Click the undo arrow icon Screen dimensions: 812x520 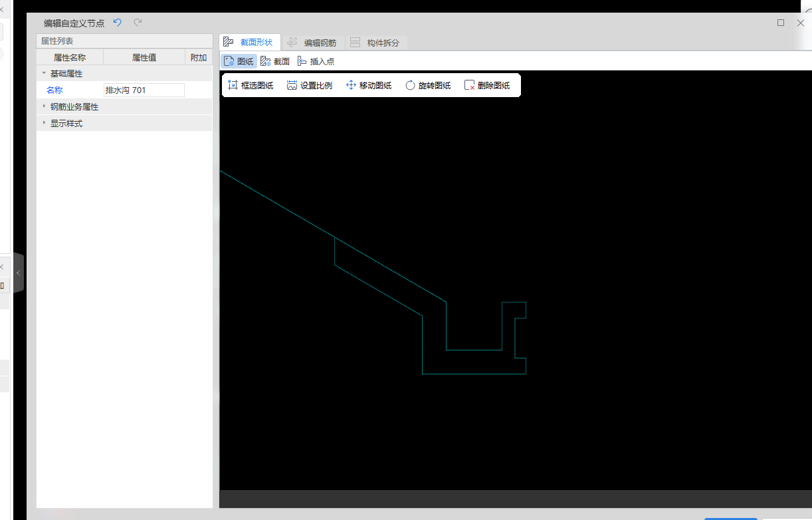point(118,23)
